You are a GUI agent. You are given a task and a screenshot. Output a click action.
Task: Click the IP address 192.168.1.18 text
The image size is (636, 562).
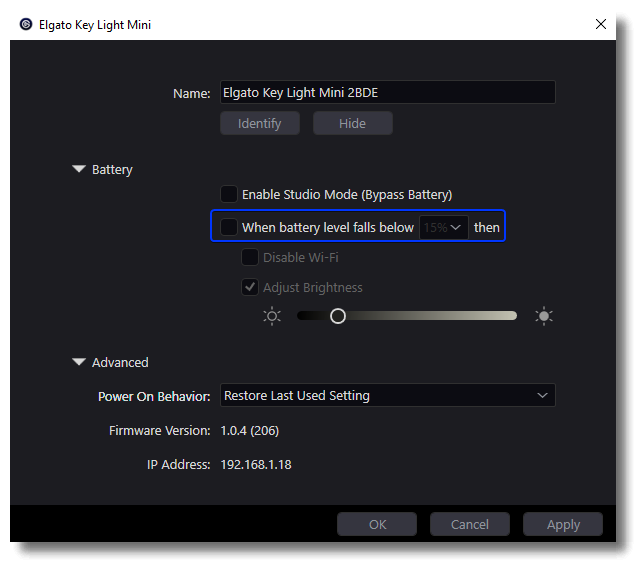[256, 465]
